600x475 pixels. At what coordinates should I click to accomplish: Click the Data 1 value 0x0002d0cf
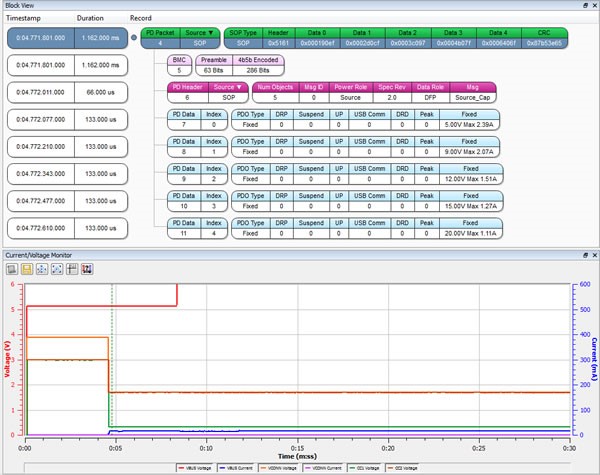click(363, 43)
